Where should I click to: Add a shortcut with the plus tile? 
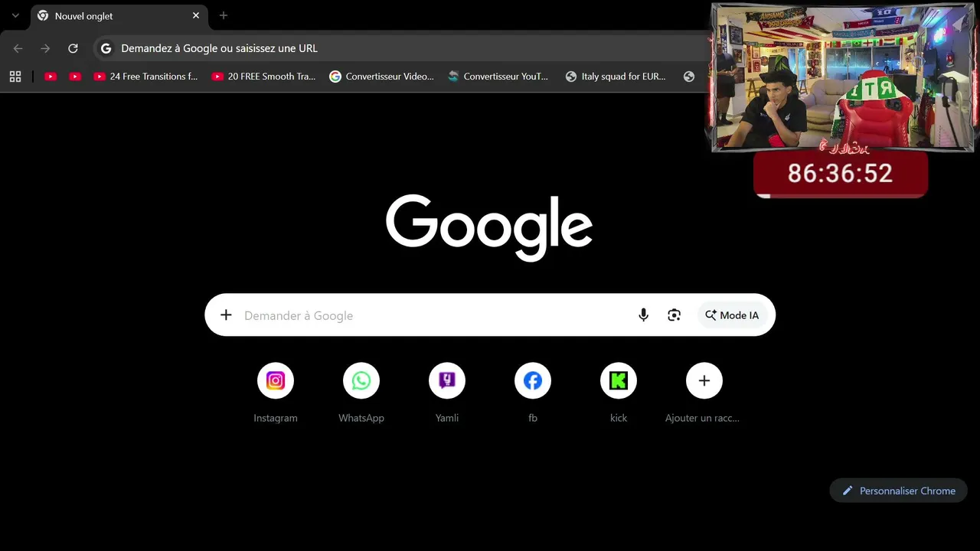coord(704,380)
